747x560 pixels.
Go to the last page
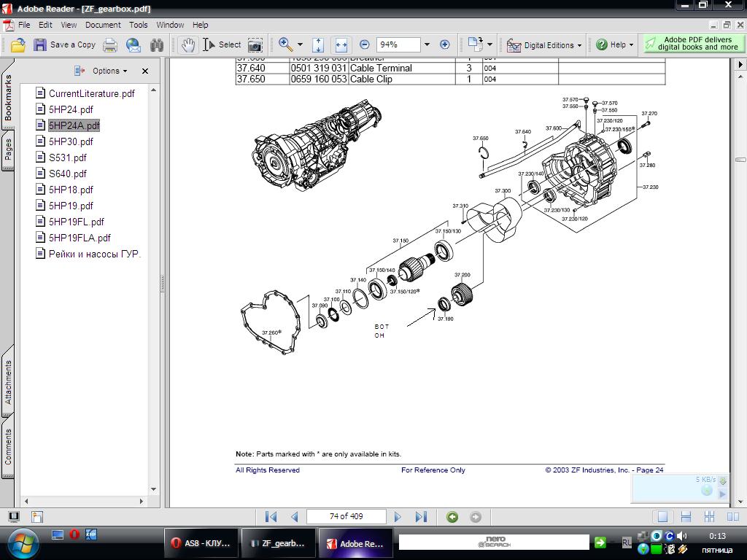[421, 517]
